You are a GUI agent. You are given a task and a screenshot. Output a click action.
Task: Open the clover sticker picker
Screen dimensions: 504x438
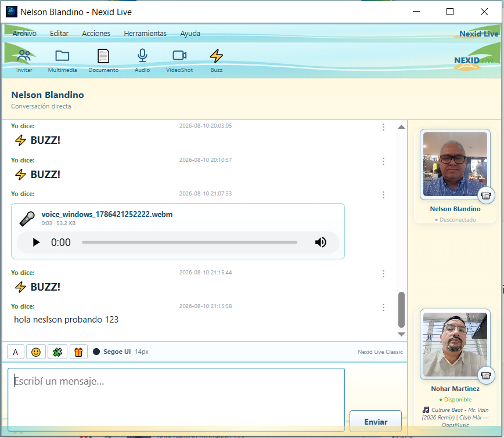pyautogui.click(x=57, y=352)
